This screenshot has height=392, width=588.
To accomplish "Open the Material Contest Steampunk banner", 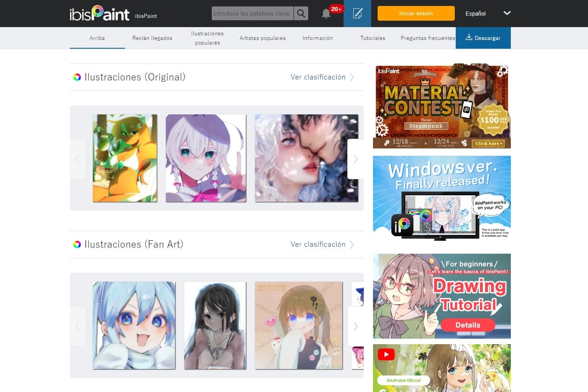I will tap(441, 106).
